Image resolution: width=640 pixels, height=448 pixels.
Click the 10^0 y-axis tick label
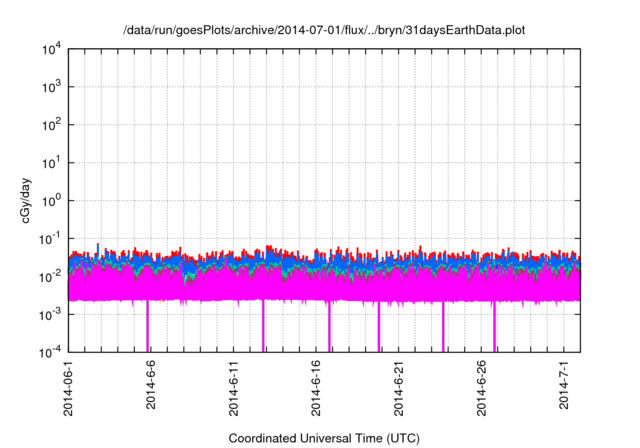[51, 201]
